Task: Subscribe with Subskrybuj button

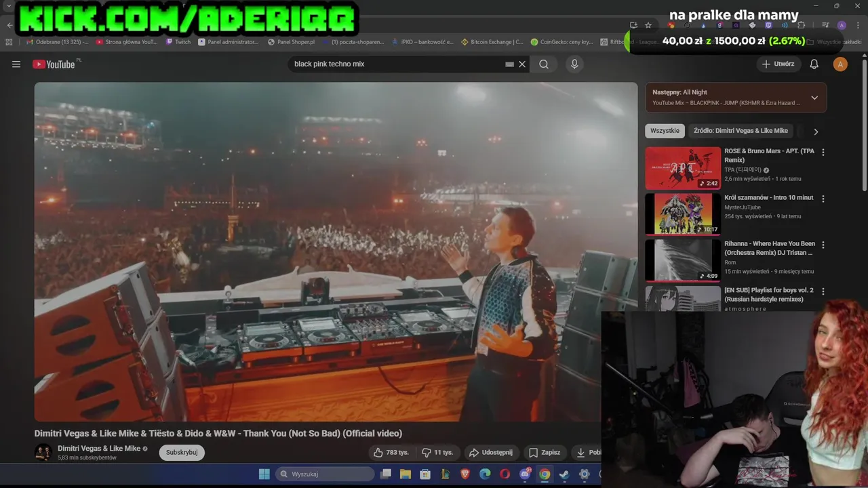Action: [x=182, y=452]
